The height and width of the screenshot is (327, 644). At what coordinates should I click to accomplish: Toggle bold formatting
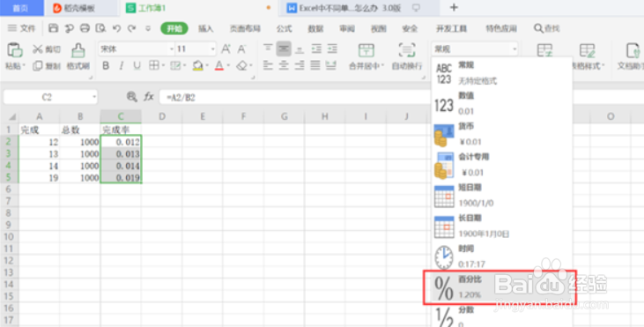click(x=106, y=65)
